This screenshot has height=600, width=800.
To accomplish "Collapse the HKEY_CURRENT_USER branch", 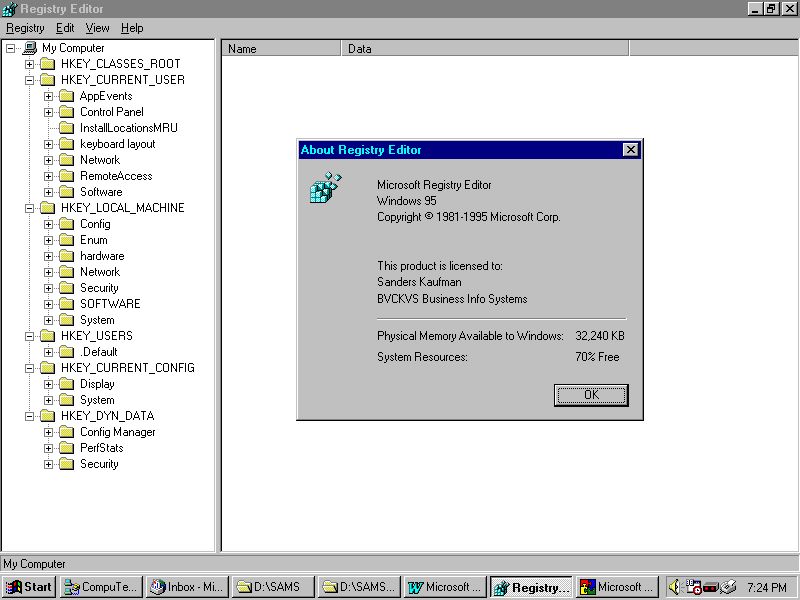I will click(x=29, y=80).
